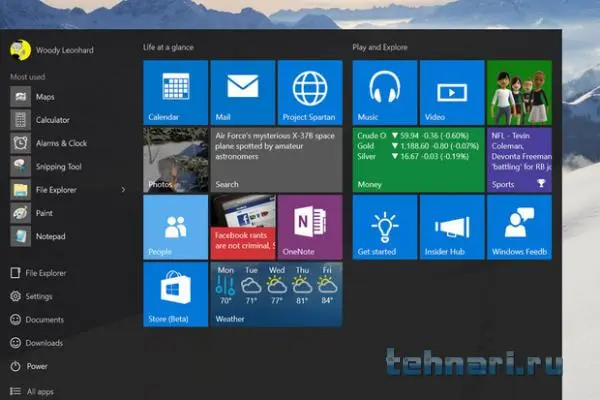The image size is (600, 400).
Task: Open the Calendar tile
Action: click(176, 92)
